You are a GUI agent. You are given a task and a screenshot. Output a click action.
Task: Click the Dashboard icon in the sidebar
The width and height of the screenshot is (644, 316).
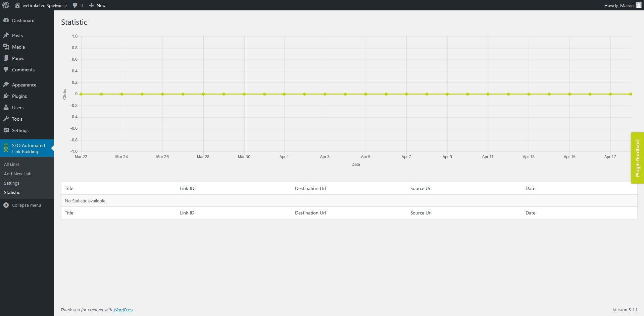pyautogui.click(x=6, y=20)
